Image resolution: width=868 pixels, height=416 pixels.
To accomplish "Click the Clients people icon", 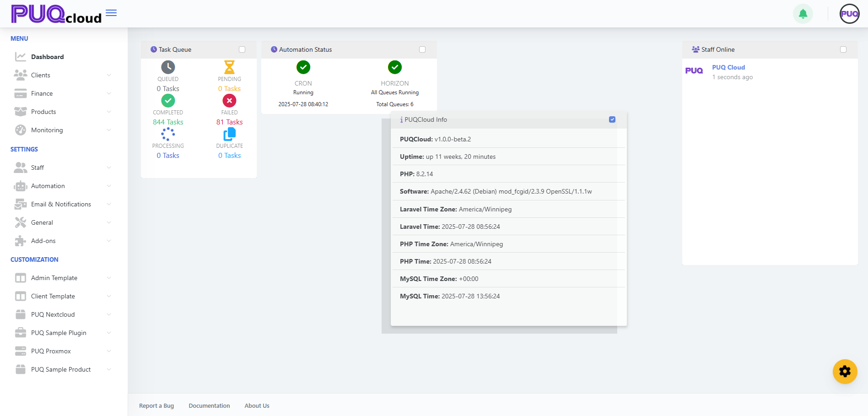I will [21, 75].
